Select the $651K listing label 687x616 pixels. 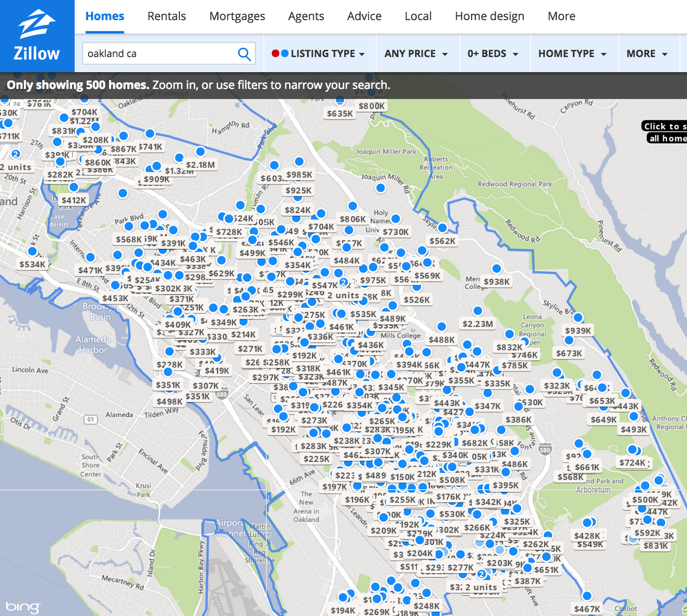(547, 570)
